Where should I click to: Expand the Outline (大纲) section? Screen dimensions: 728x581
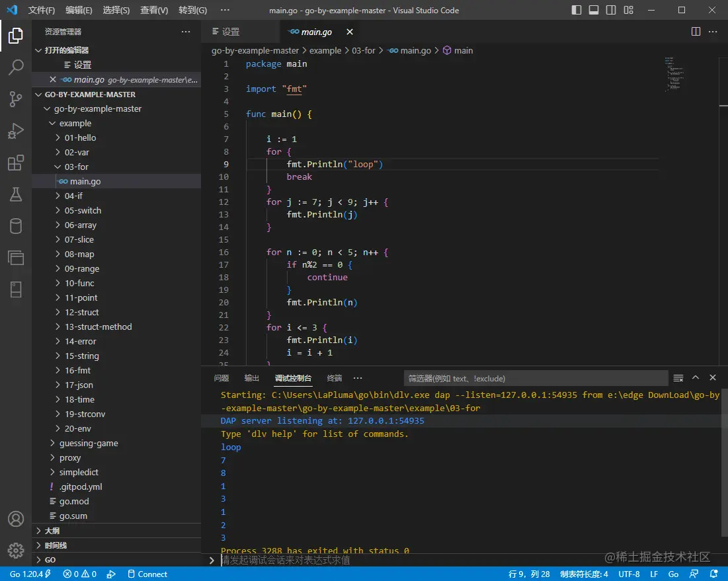point(38,530)
